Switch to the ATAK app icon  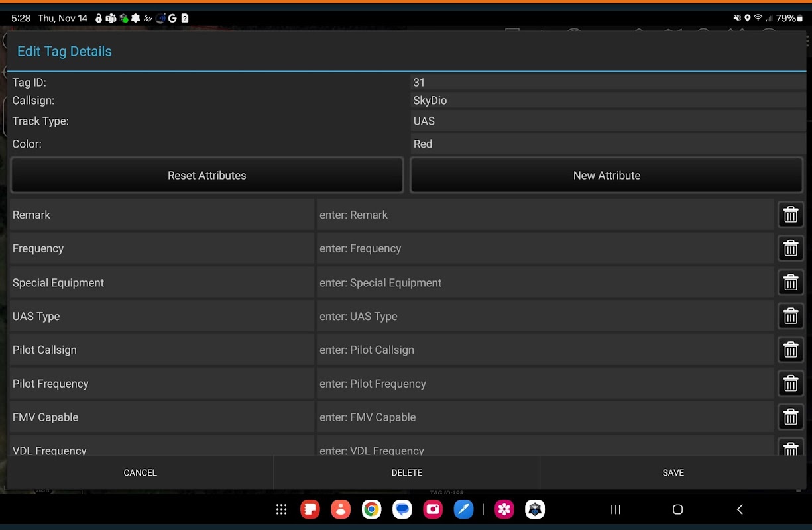click(x=535, y=509)
